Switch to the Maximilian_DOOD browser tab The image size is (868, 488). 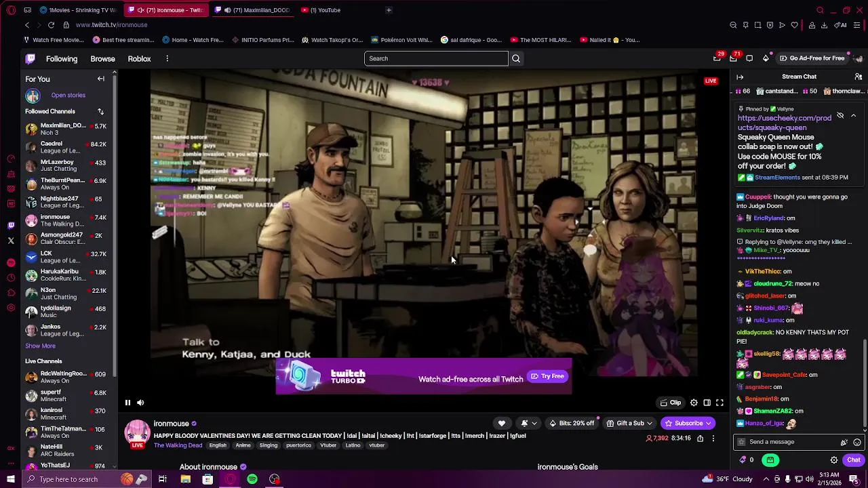pos(254,10)
